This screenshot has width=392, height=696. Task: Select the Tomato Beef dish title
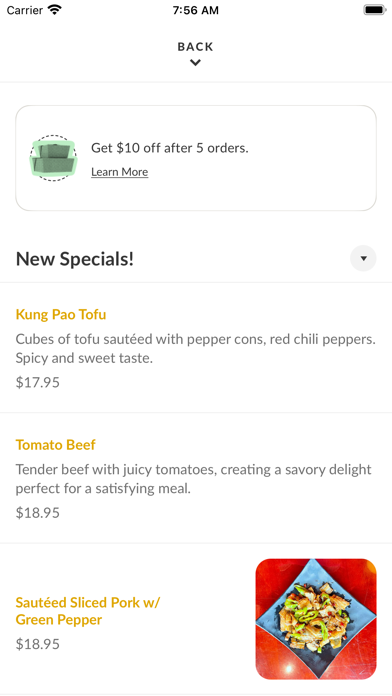tap(55, 445)
